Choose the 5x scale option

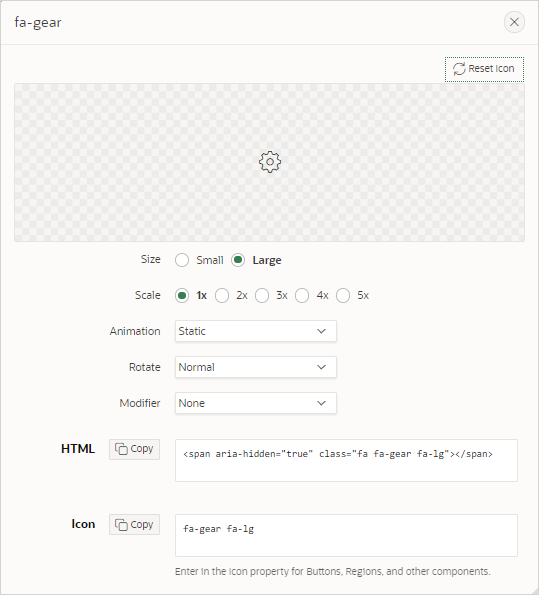pyautogui.click(x=343, y=296)
